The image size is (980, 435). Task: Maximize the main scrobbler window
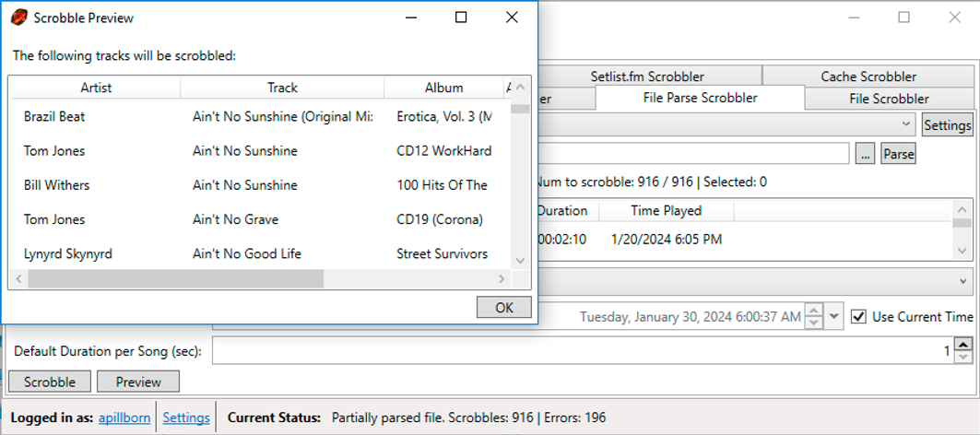click(x=903, y=18)
